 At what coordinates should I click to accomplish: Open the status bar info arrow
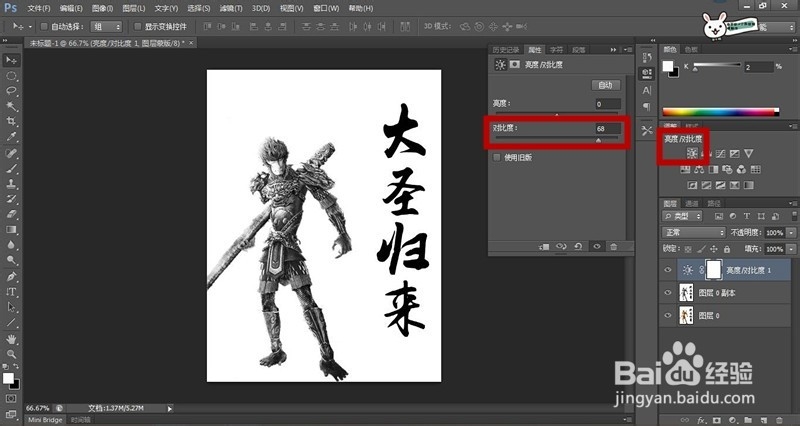(170, 408)
